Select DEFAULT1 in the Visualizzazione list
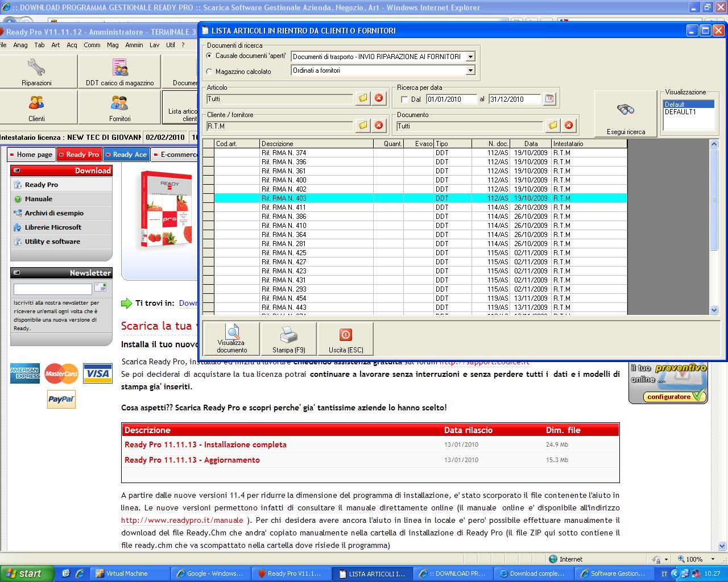Image resolution: width=728 pixels, height=582 pixels. click(x=680, y=112)
